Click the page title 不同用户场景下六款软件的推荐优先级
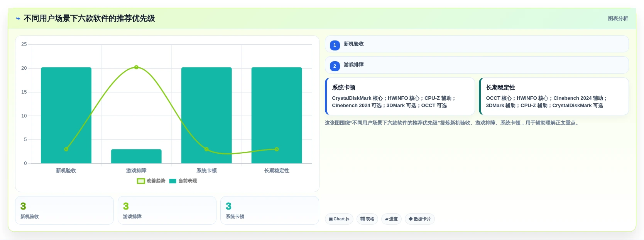Screen dimensions: 644x240 pyautogui.click(x=89, y=18)
